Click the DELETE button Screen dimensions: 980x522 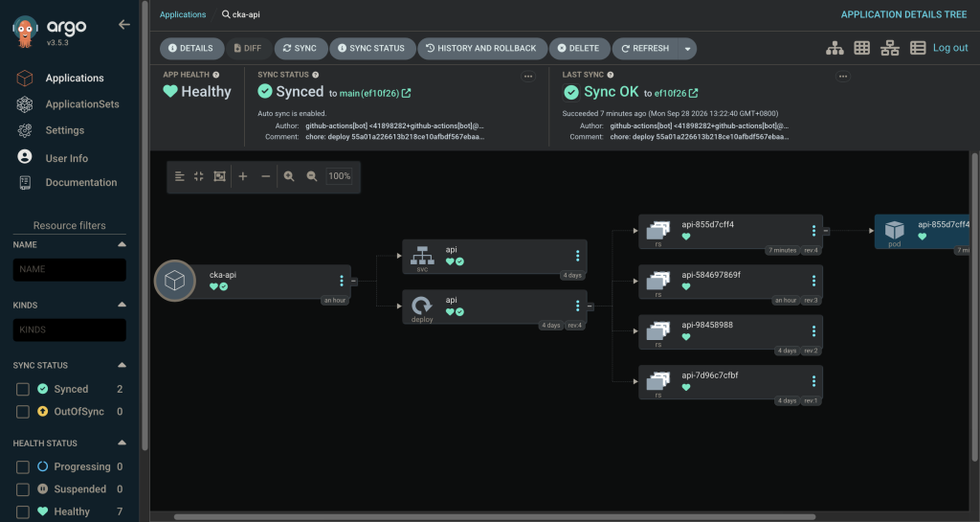coord(579,48)
